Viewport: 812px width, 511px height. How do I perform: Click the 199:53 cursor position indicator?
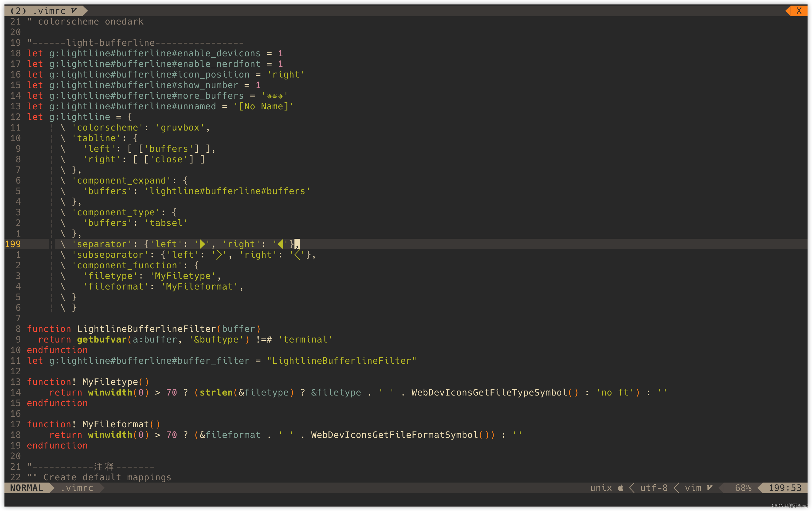click(x=784, y=488)
